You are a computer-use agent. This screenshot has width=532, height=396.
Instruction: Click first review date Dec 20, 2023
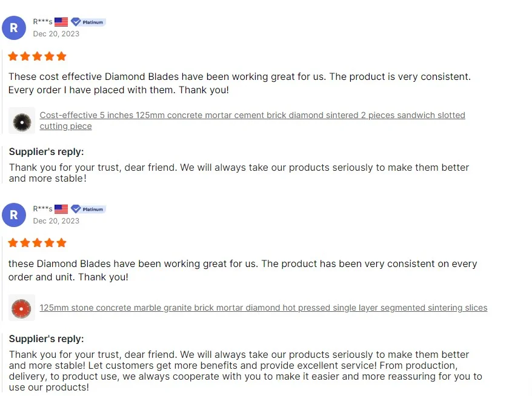[x=56, y=34]
